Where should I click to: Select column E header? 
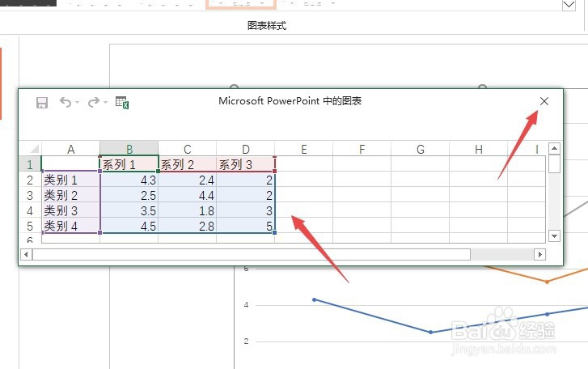[x=304, y=149]
